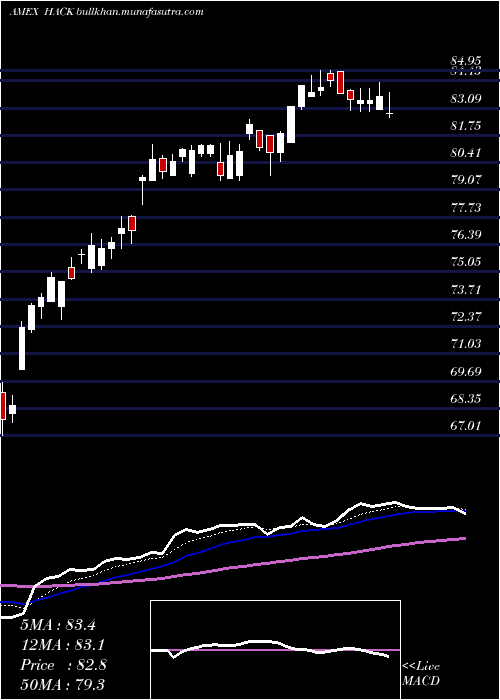This screenshot has height=700, width=500.
Task: Click the 68.35 price axis label
Action: coord(466,399)
